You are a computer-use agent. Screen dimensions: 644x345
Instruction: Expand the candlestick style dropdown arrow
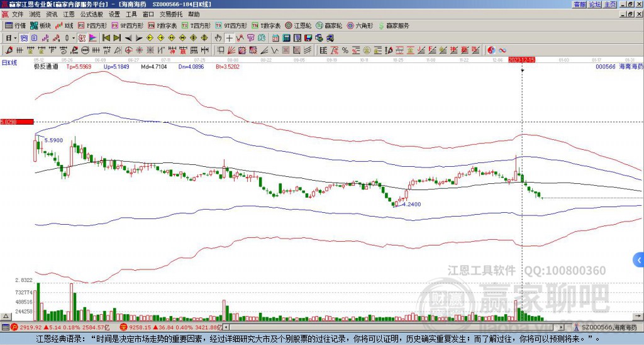tap(74, 38)
